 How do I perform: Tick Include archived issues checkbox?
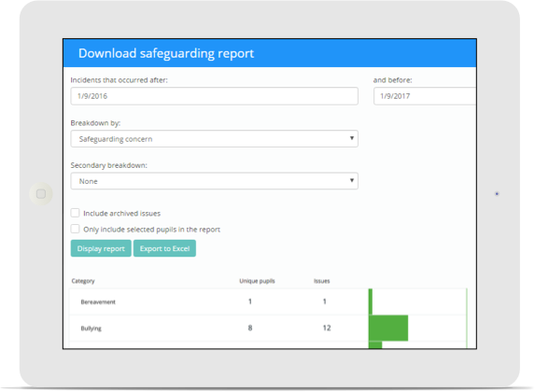[75, 213]
